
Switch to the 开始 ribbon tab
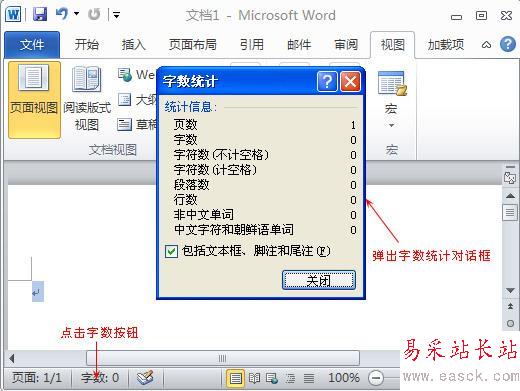(x=87, y=45)
